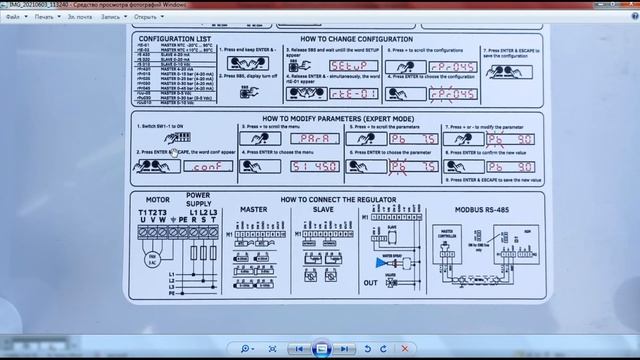The width and height of the screenshot is (640, 360).
Task: Click the 'CONFIGURATION LIST' heading in photo
Action: coord(175,39)
